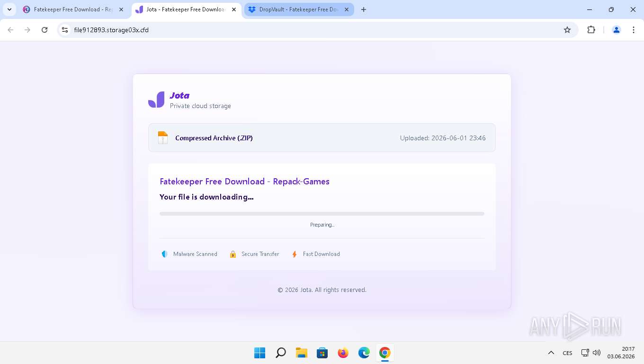The image size is (644, 364).
Task: Open Microsoft Store from taskbar
Action: point(322,353)
